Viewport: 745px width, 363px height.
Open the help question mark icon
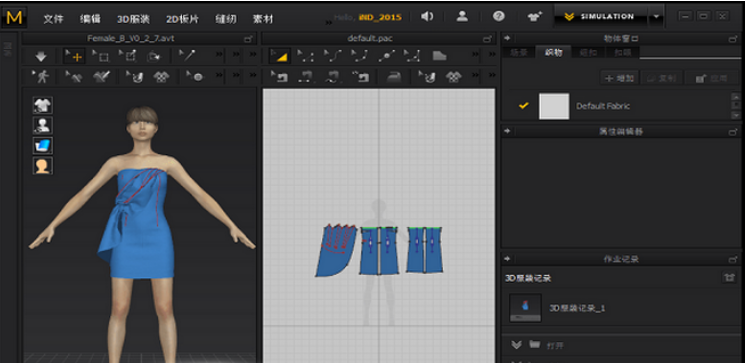498,17
